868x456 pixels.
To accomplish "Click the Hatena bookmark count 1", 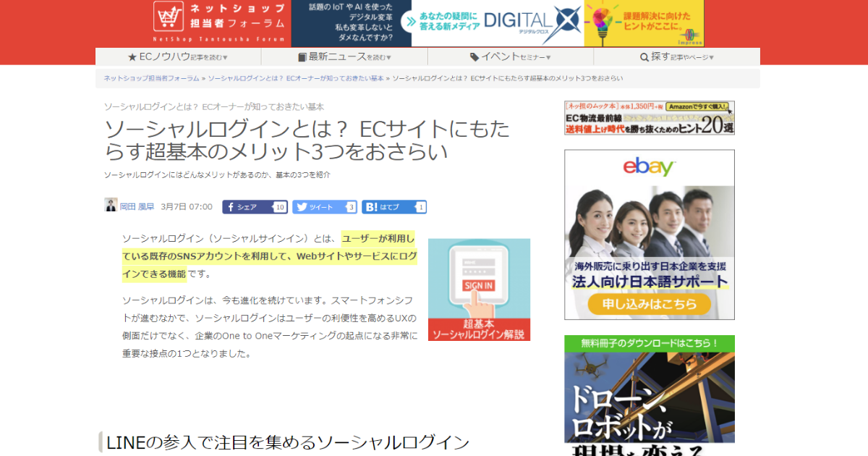I will pyautogui.click(x=420, y=207).
